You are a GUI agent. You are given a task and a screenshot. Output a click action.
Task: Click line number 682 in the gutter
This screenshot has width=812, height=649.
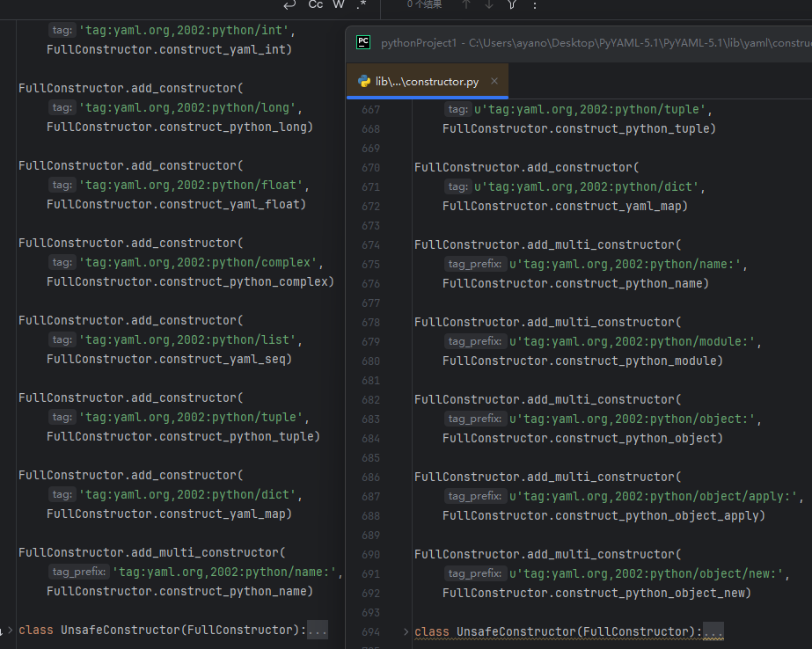point(370,399)
